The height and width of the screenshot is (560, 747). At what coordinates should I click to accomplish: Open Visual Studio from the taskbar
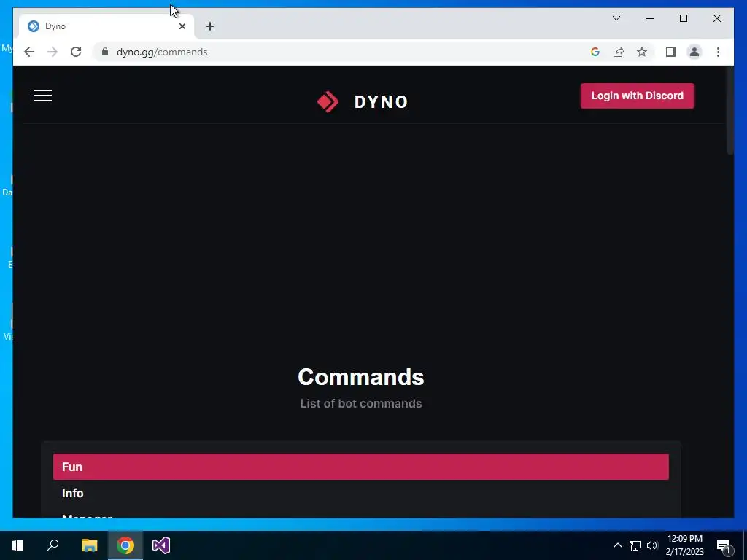(x=161, y=545)
